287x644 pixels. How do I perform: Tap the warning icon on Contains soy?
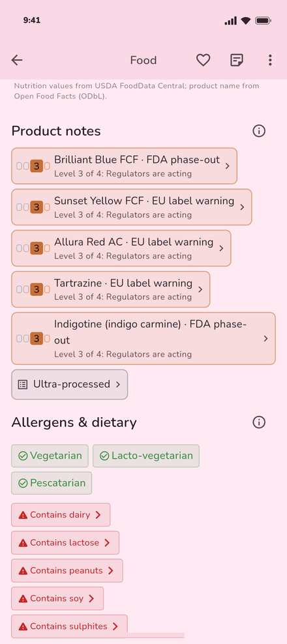tap(23, 598)
